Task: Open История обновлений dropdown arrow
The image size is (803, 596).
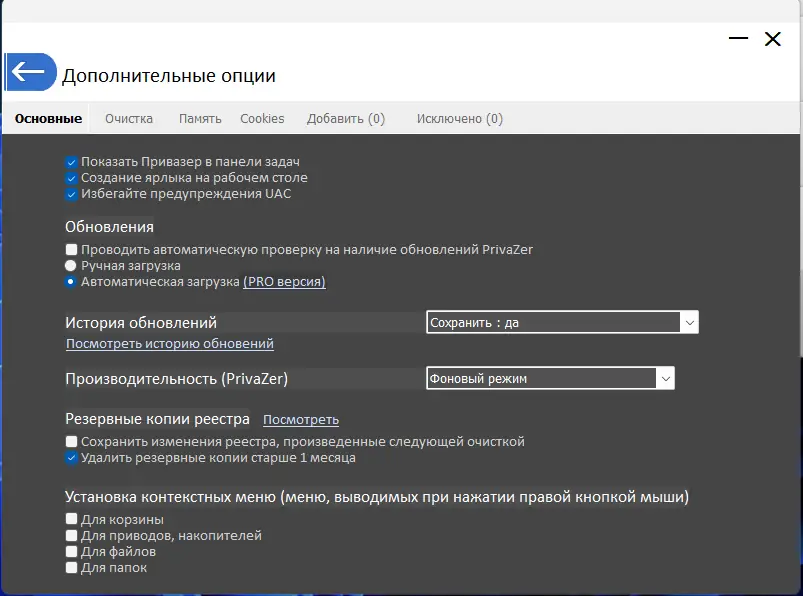Action: pyautogui.click(x=689, y=323)
